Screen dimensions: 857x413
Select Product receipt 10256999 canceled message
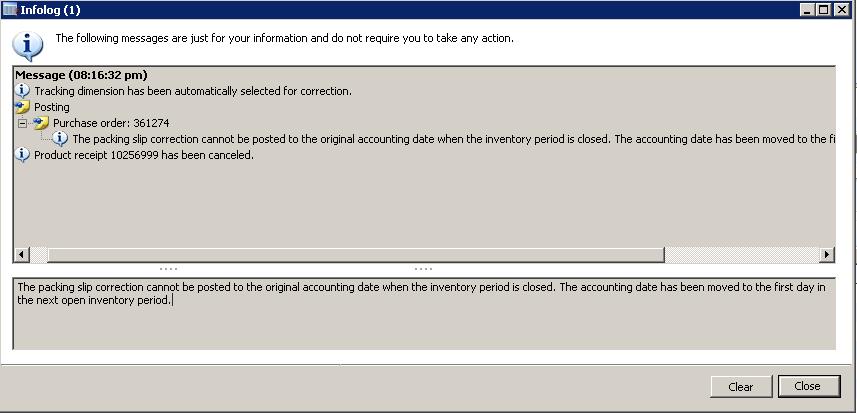click(144, 155)
